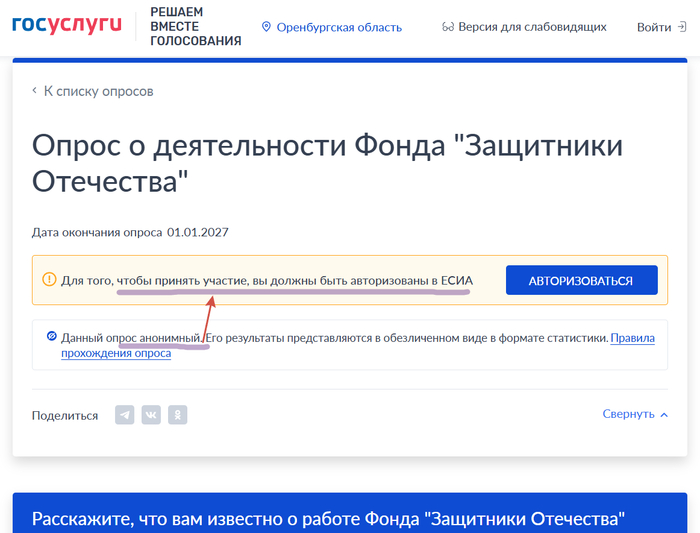Click the Поделиться label
The image size is (700, 533).
tap(65, 416)
